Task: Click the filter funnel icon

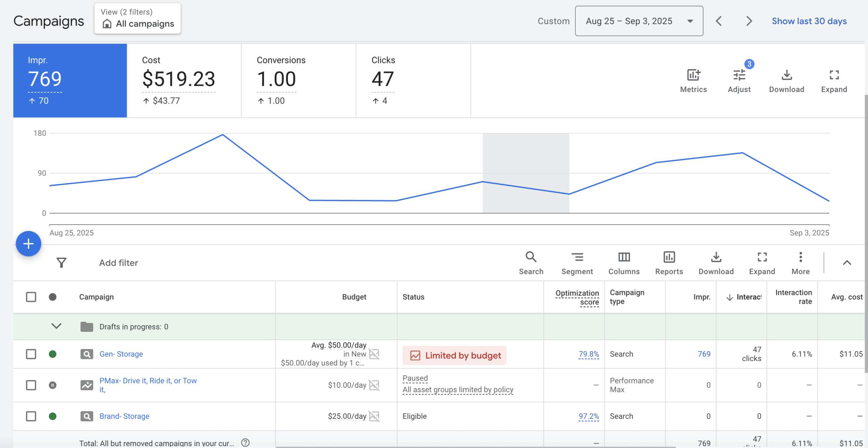Action: click(61, 263)
